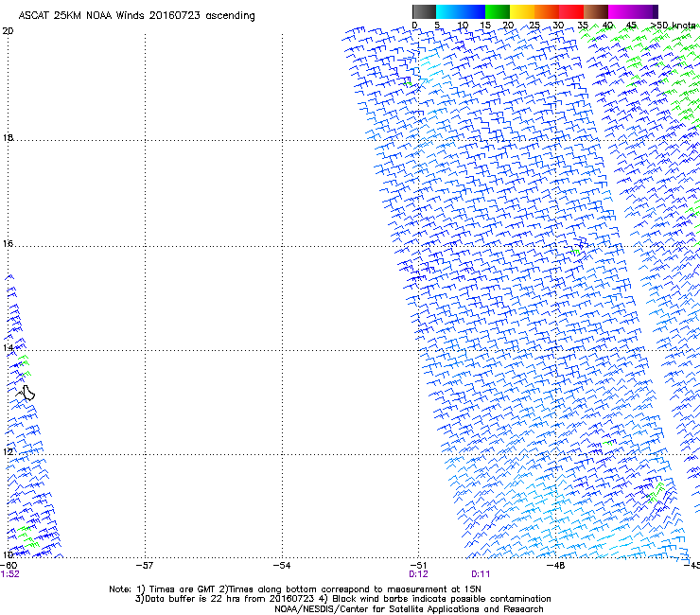
Task: Select the orange 25-30 knots legend segment
Action: (547, 11)
